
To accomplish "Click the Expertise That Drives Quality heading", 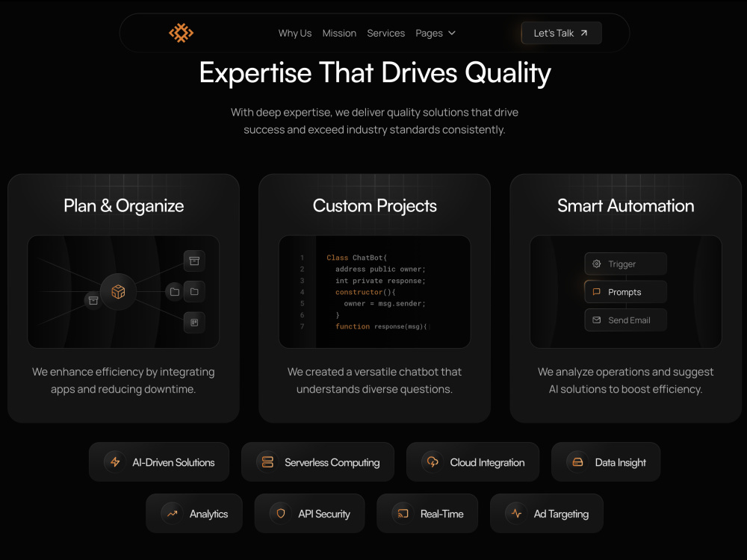I will click(375, 73).
